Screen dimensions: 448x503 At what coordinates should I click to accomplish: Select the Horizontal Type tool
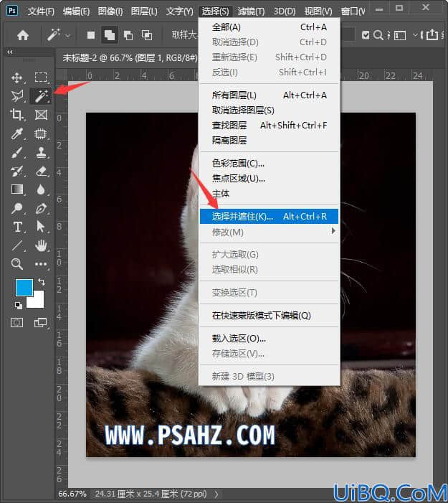click(18, 227)
